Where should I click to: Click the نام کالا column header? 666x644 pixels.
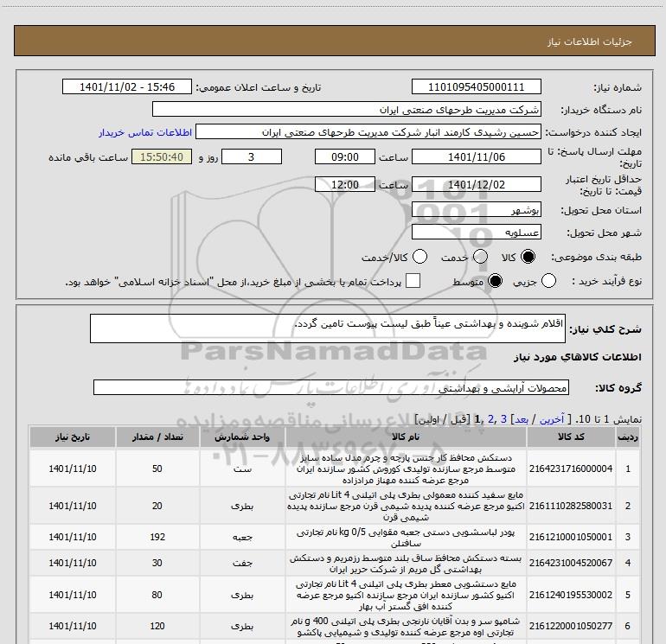tap(406, 437)
